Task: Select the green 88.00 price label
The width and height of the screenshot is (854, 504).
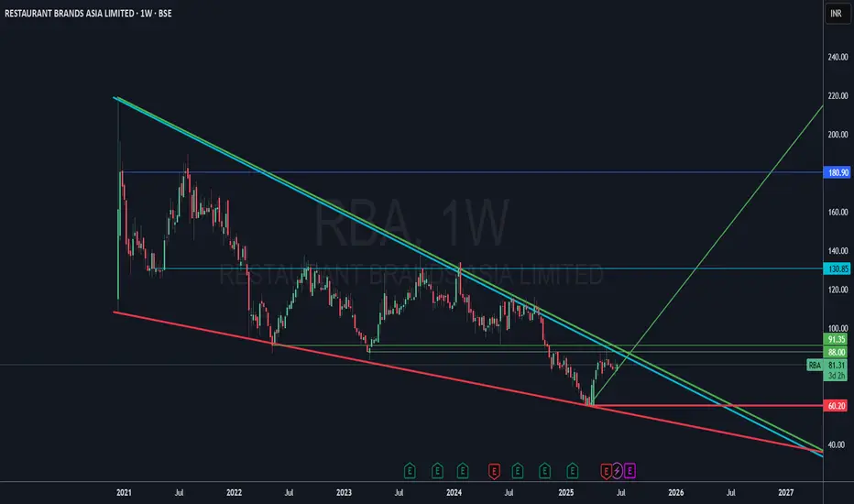Action: [x=836, y=352]
